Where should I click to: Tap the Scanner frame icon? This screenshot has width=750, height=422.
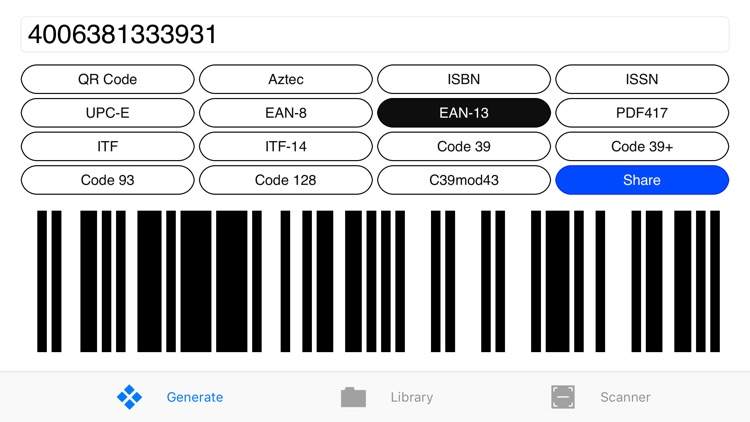pyautogui.click(x=563, y=397)
